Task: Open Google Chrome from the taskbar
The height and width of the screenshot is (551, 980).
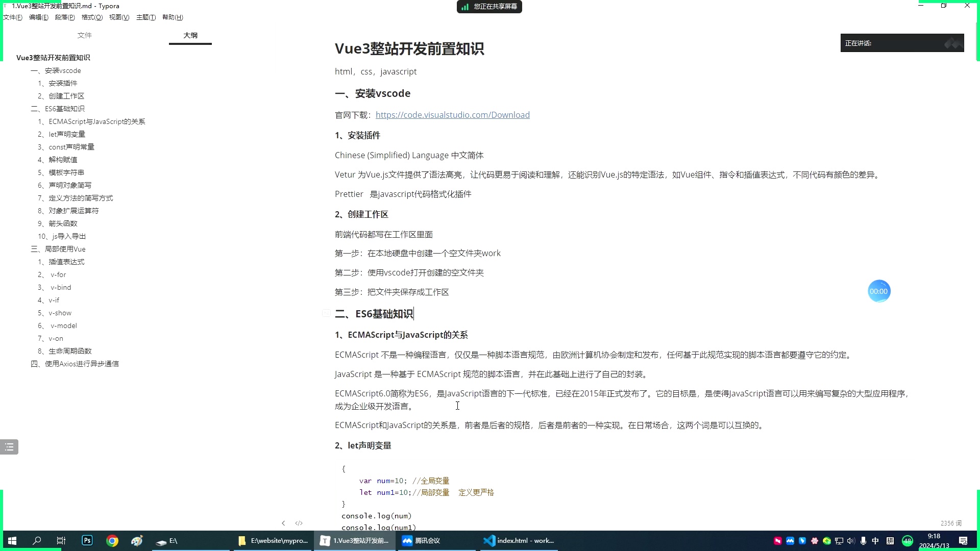Action: pyautogui.click(x=112, y=541)
